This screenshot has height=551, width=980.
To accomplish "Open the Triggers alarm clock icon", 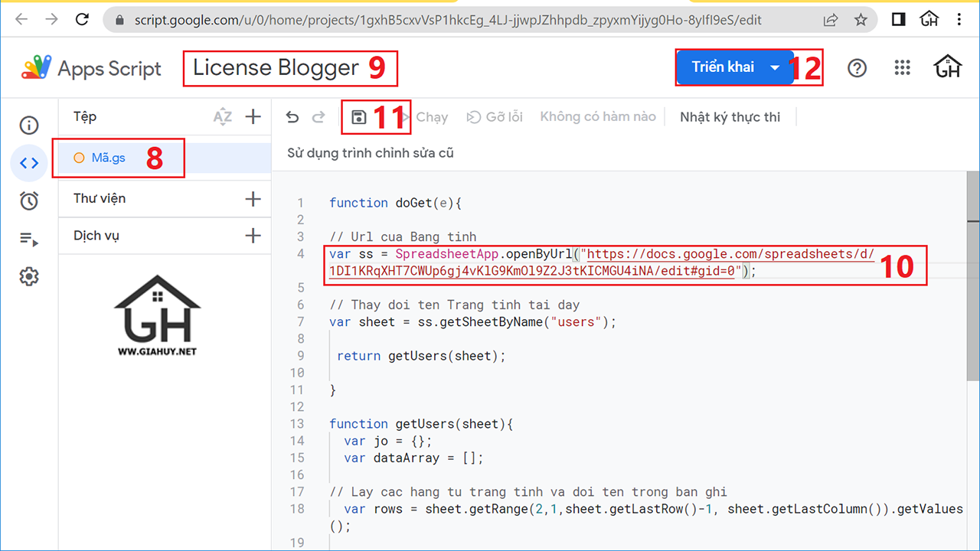I will tap(29, 201).
